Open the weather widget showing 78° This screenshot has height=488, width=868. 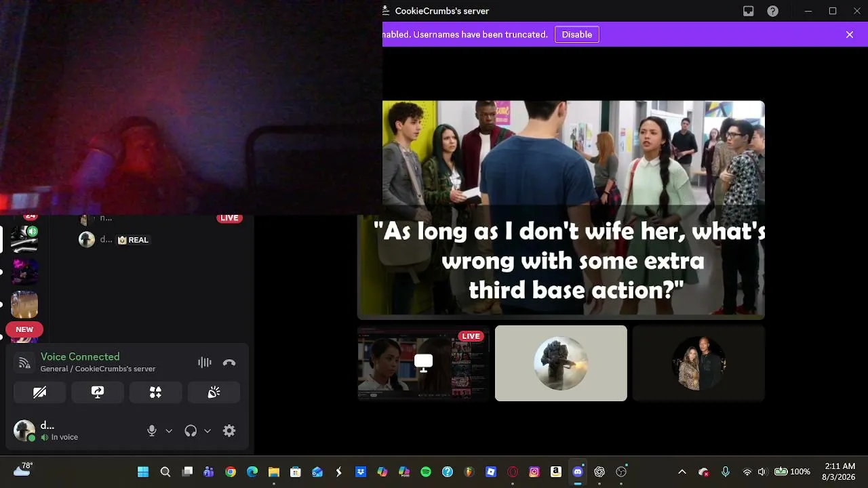tap(22, 469)
